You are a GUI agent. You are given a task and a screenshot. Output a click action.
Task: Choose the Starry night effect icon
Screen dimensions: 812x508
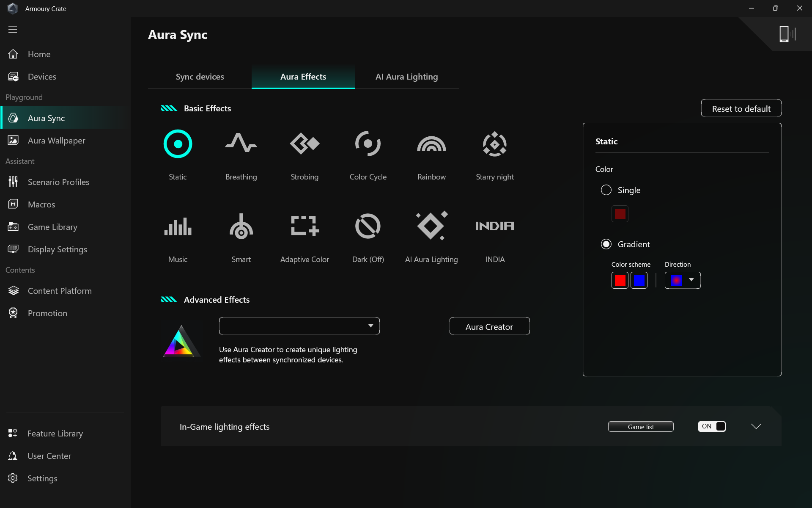(495, 144)
